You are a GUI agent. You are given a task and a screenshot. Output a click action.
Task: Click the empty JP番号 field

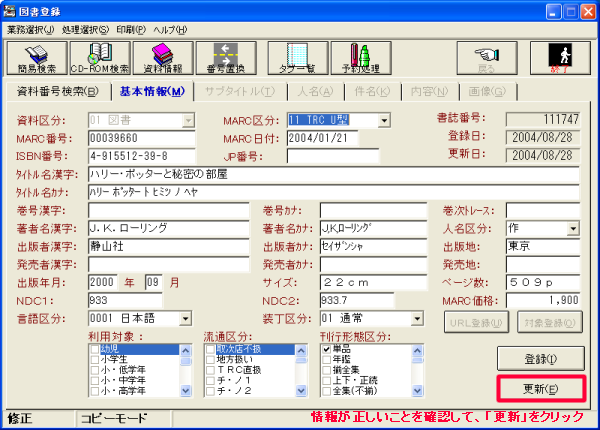click(x=333, y=156)
